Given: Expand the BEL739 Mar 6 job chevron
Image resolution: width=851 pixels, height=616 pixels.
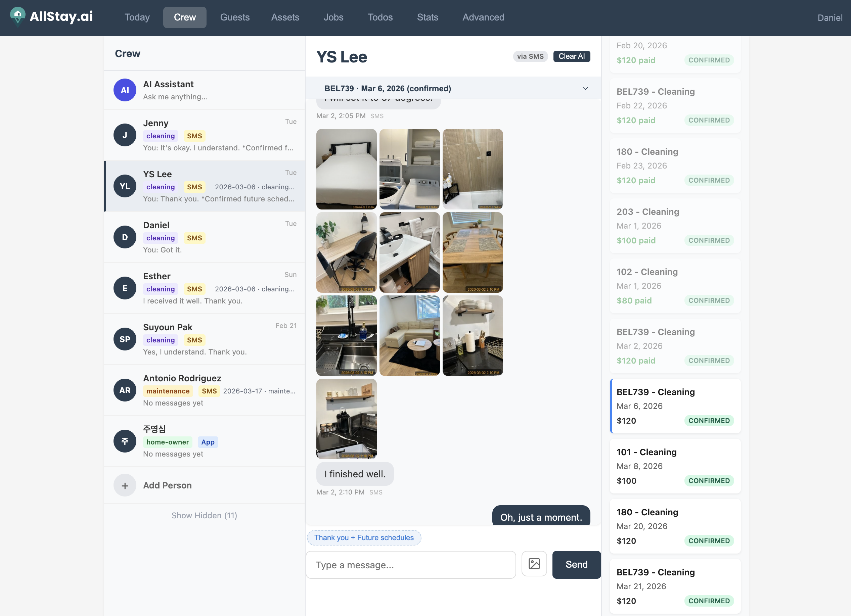Looking at the screenshot, I should (x=585, y=89).
